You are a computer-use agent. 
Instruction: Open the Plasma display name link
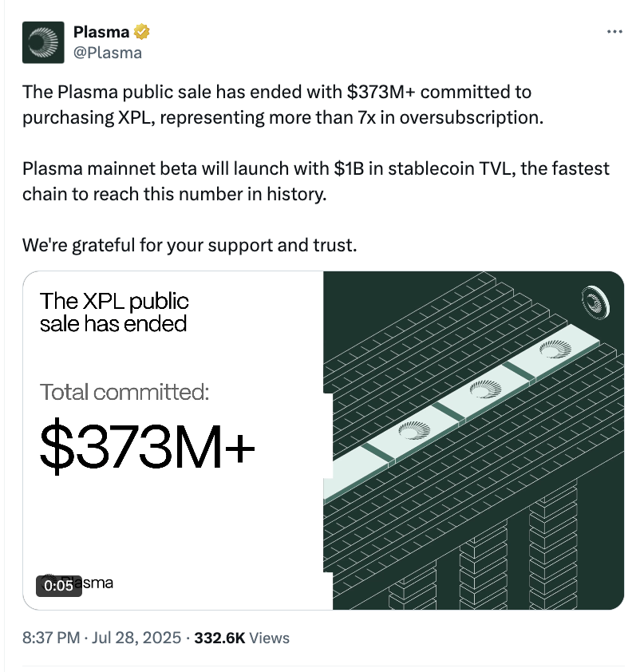[x=102, y=33]
